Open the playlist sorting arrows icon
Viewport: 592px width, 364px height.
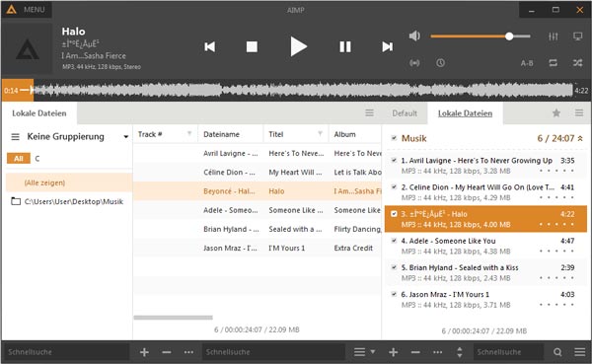(x=460, y=352)
